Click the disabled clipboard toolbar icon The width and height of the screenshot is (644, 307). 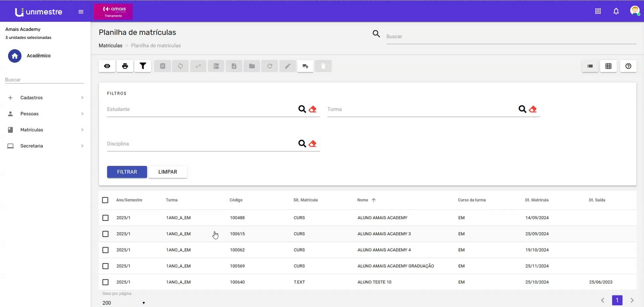[163, 66]
